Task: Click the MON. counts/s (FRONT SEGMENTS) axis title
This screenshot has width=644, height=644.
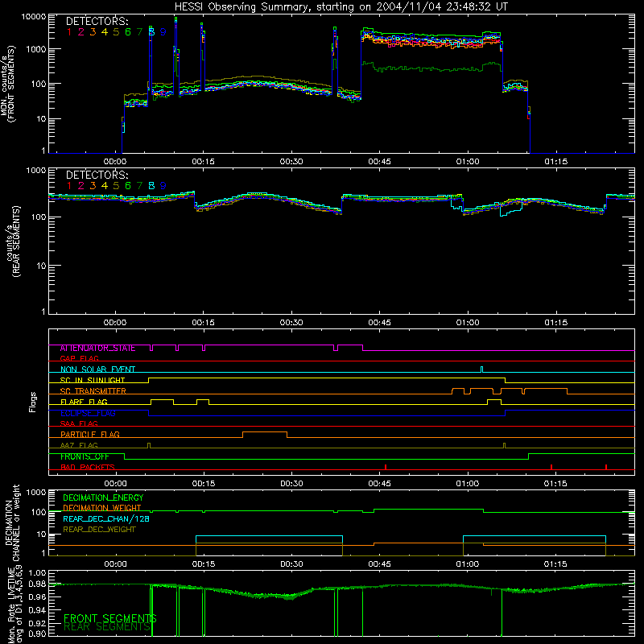Action: tap(8, 85)
